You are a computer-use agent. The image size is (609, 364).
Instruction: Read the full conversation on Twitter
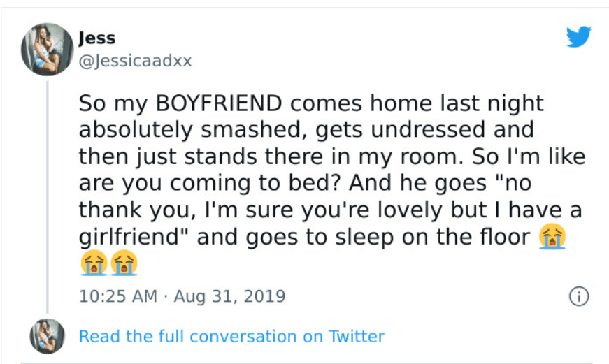231,336
